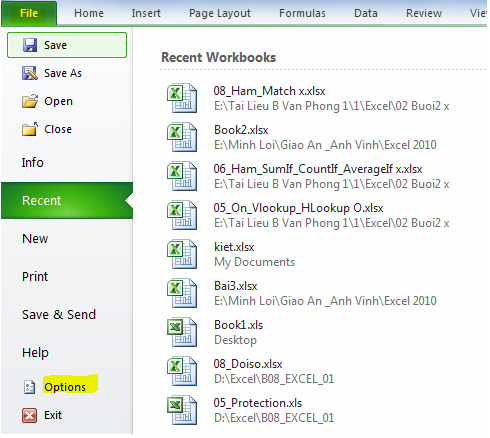490x438 pixels.
Task: Click the Close folder icon
Action: pyautogui.click(x=30, y=129)
